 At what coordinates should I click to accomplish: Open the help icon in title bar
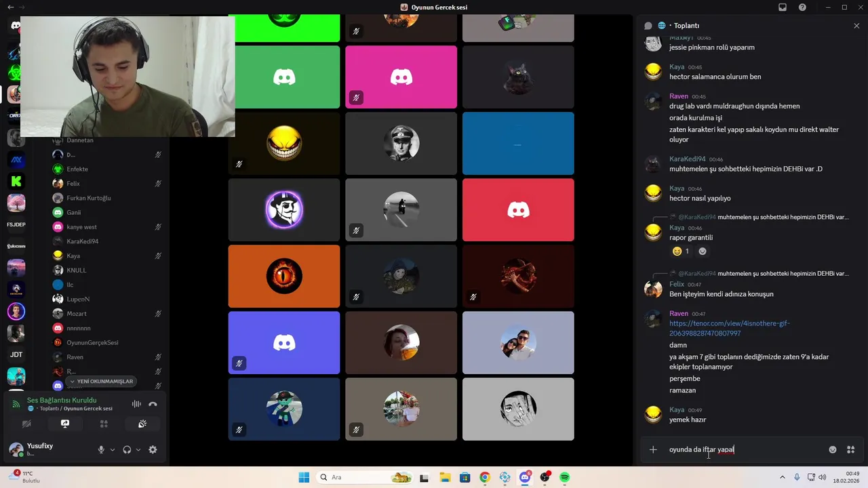(x=803, y=7)
